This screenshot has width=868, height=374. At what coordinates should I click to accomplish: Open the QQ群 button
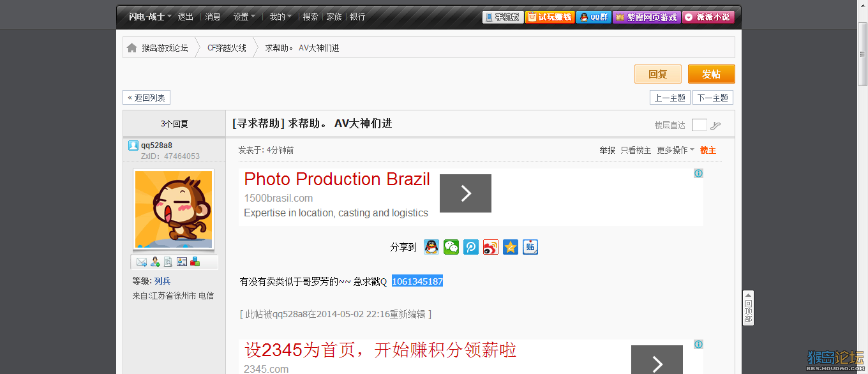pyautogui.click(x=594, y=17)
